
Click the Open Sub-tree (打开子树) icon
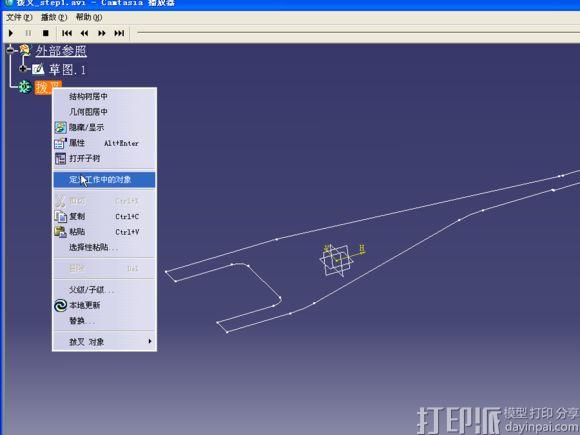click(60, 159)
